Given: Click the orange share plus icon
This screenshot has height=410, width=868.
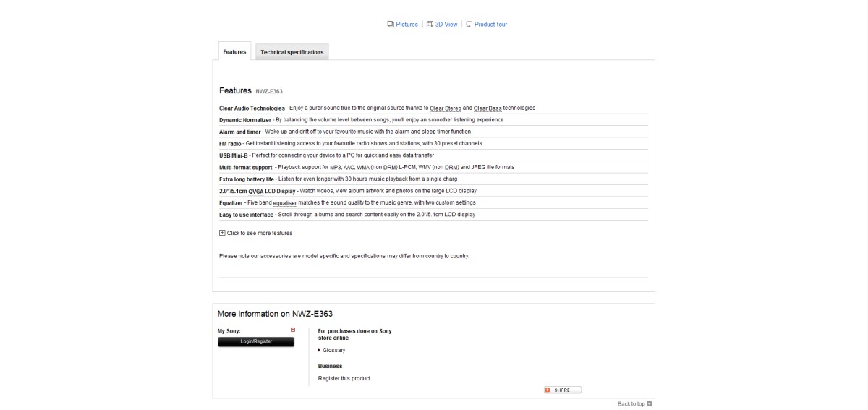Looking at the screenshot, I should (548, 390).
